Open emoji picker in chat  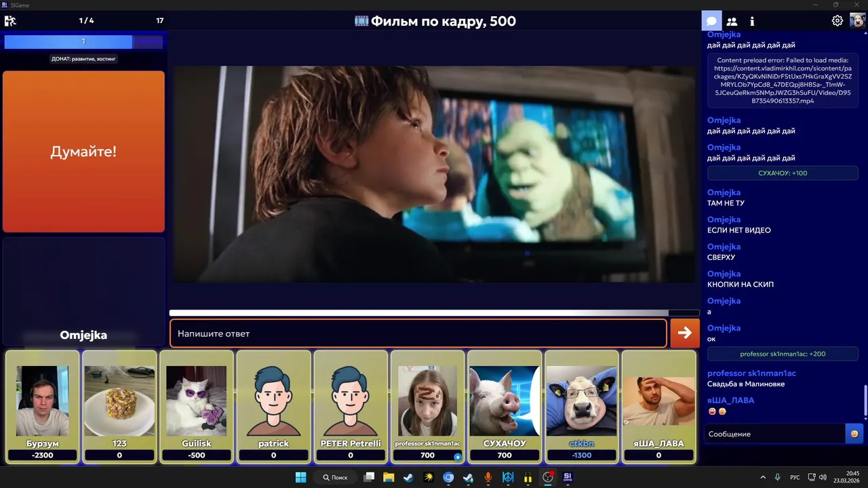click(x=854, y=434)
